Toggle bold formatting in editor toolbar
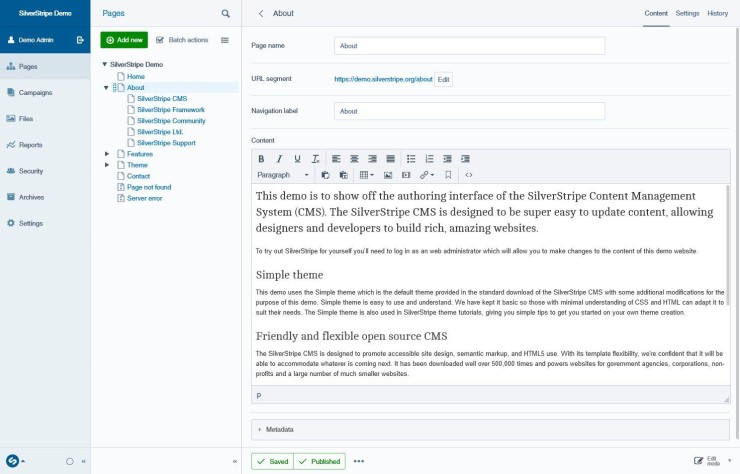Screen dimensions: 740x474 click(261, 159)
